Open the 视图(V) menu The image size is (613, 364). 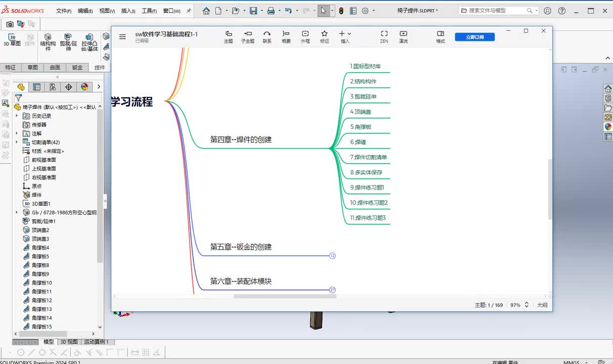coord(107,11)
